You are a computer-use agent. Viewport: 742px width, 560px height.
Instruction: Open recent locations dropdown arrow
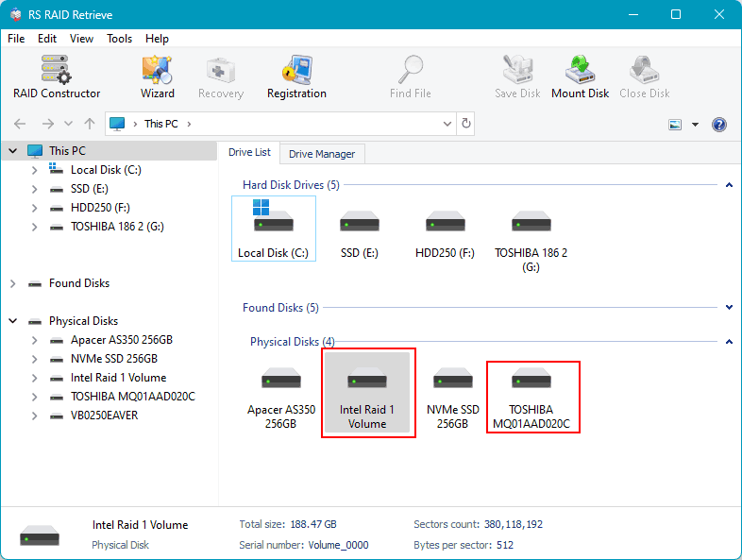[x=69, y=124]
